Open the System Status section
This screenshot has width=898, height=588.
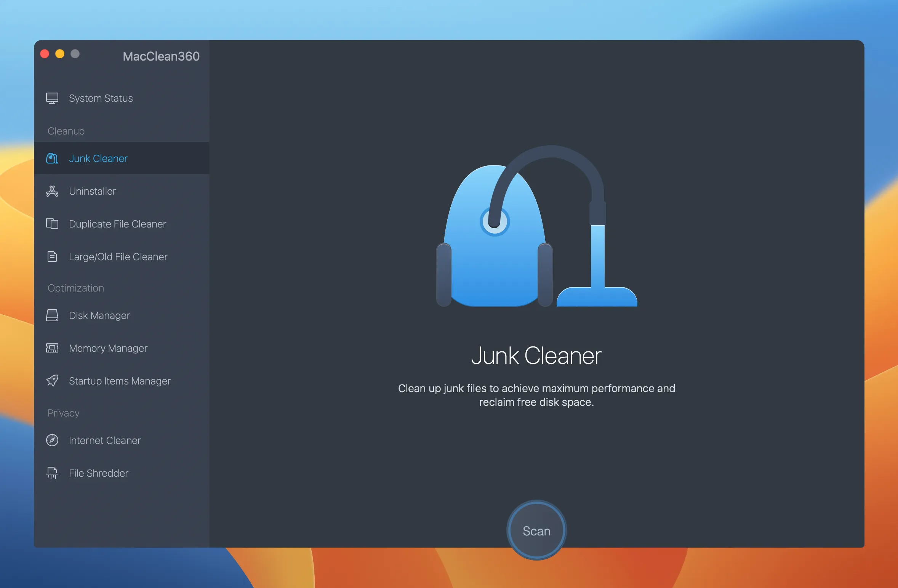click(x=101, y=98)
